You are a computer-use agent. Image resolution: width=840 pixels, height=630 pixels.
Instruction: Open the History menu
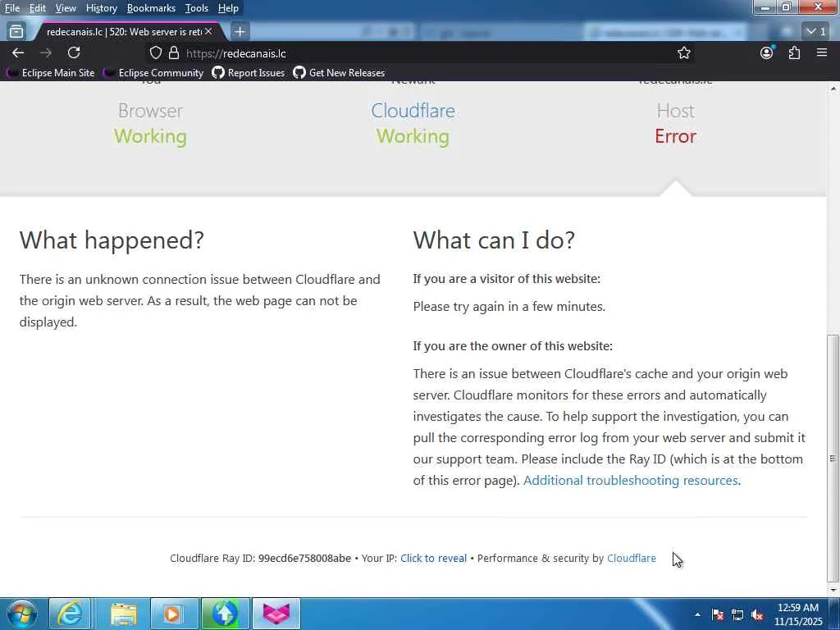(101, 8)
